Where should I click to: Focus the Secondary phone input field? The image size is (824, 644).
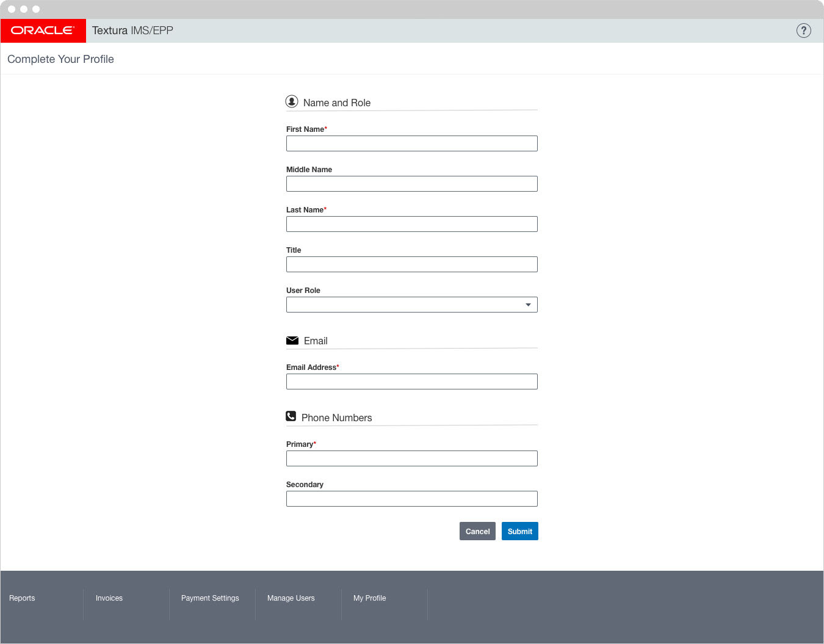tap(412, 499)
